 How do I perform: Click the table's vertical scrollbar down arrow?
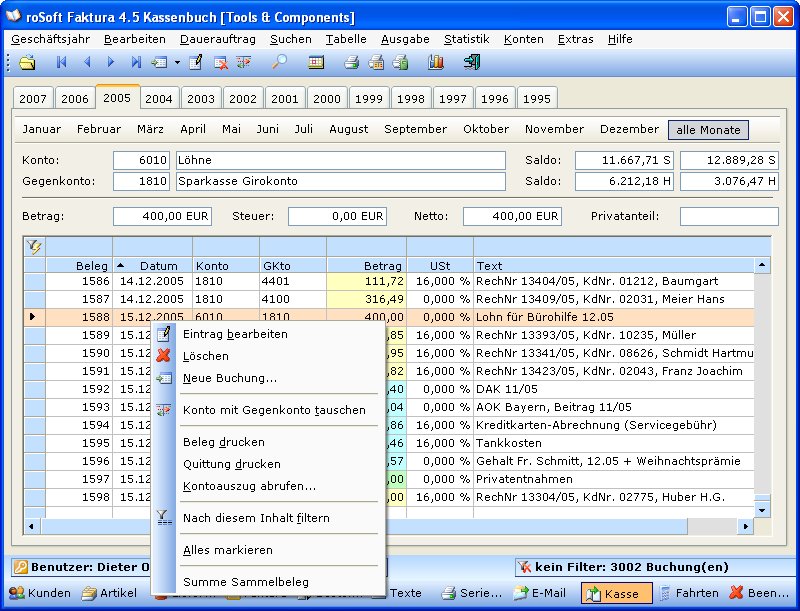pyautogui.click(x=763, y=509)
